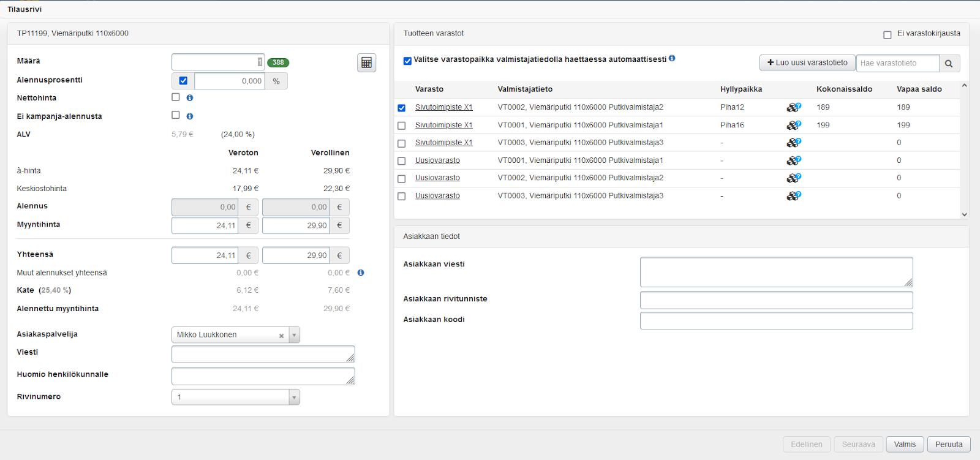This screenshot has width=980, height=460.
Task: Click stock info icon in Piha16 row
Action: (793, 125)
